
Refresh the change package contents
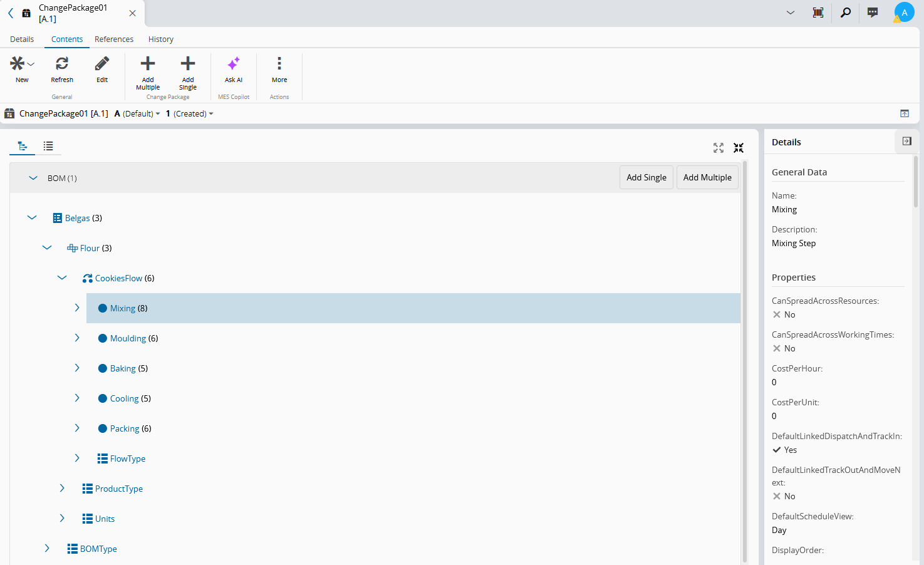[x=62, y=70]
